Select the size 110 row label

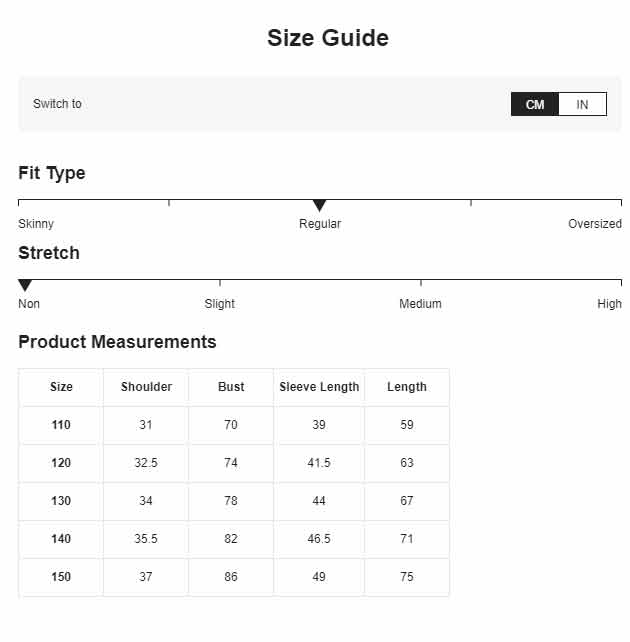click(61, 425)
